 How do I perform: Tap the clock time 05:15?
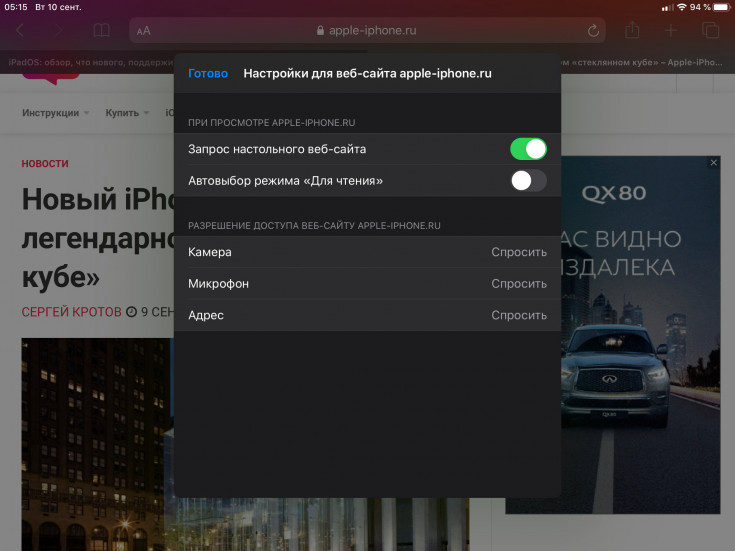(x=16, y=7)
